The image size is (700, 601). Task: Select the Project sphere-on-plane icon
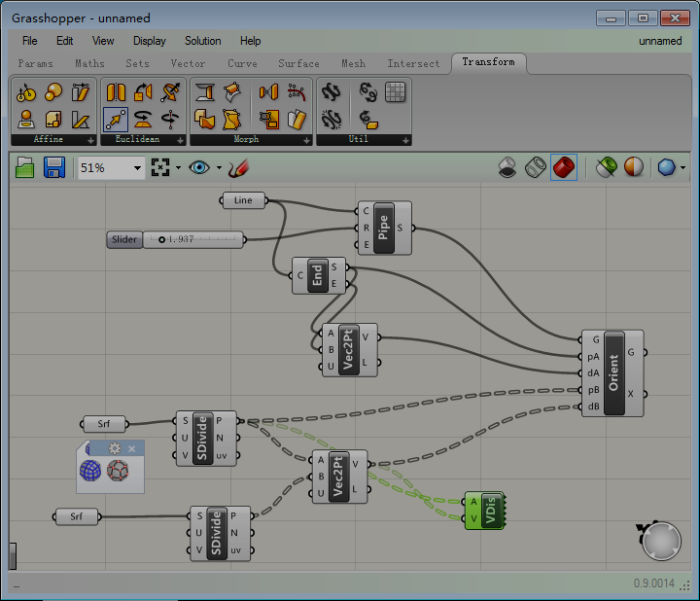(x=26, y=120)
